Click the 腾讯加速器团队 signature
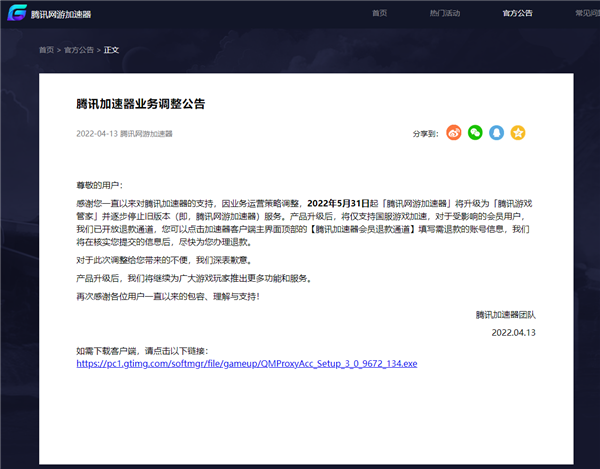 (x=505, y=314)
